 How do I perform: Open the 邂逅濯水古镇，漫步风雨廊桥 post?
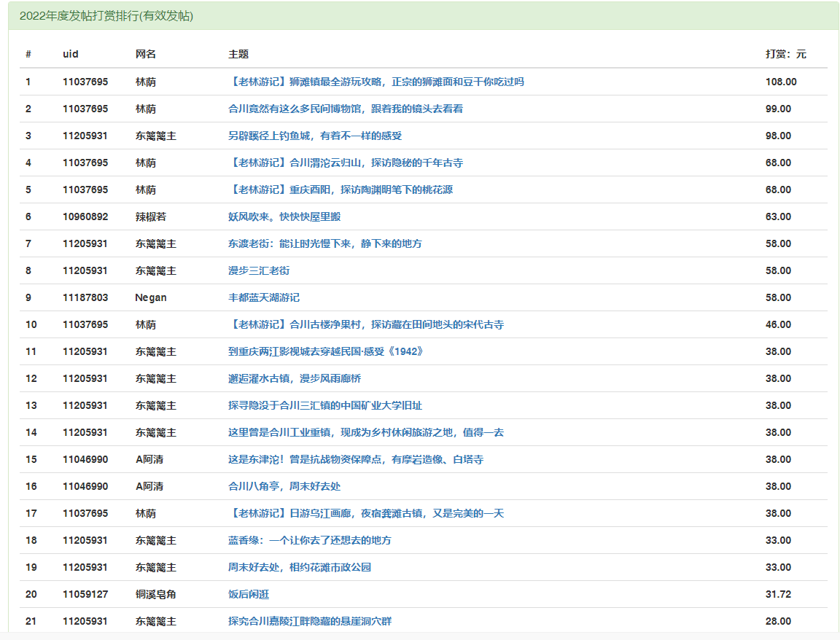click(x=295, y=378)
